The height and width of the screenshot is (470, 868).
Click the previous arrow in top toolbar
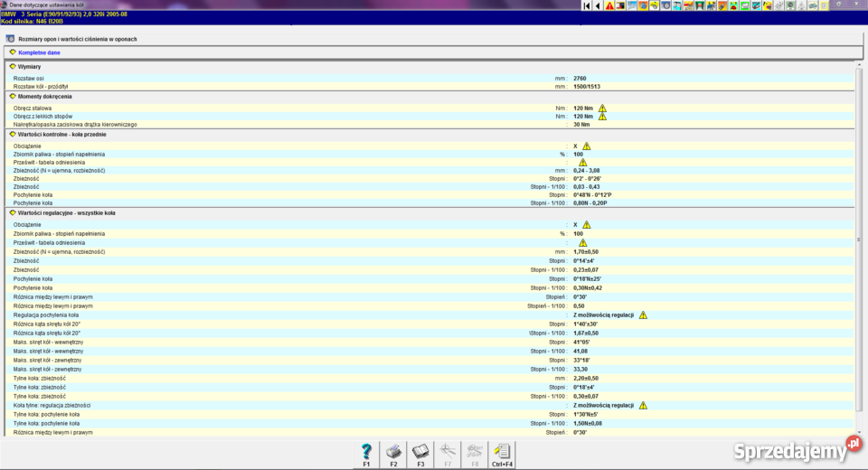(598, 5)
